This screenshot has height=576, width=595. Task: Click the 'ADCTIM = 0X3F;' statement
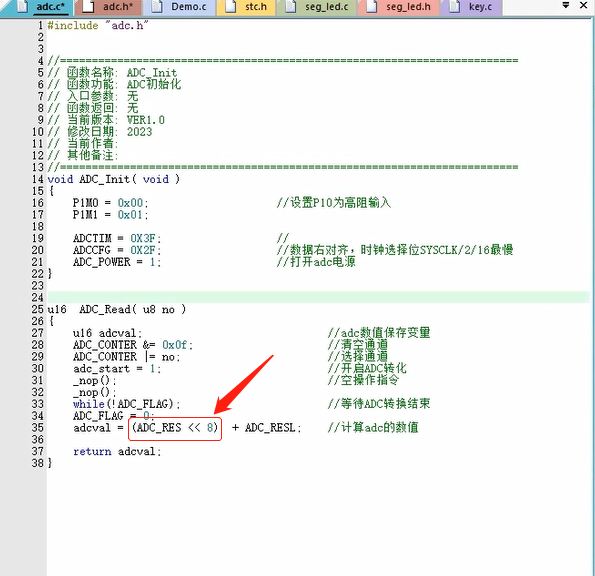tap(117, 238)
